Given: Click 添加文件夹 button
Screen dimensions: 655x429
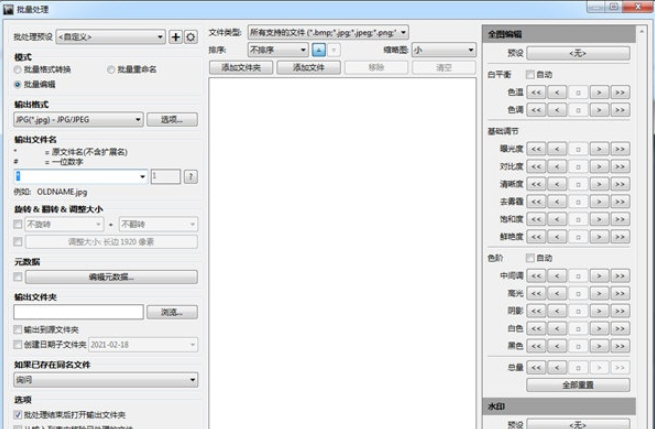Looking at the screenshot, I should point(241,68).
